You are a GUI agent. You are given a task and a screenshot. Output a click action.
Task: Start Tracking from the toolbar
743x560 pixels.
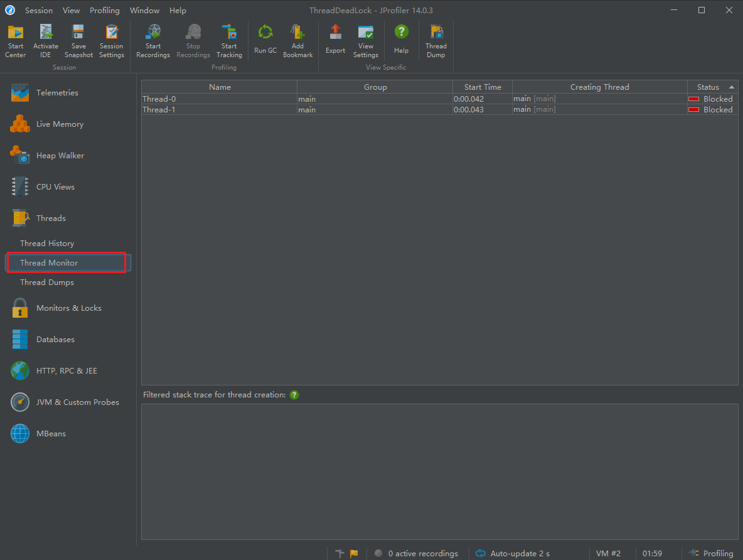pyautogui.click(x=229, y=41)
